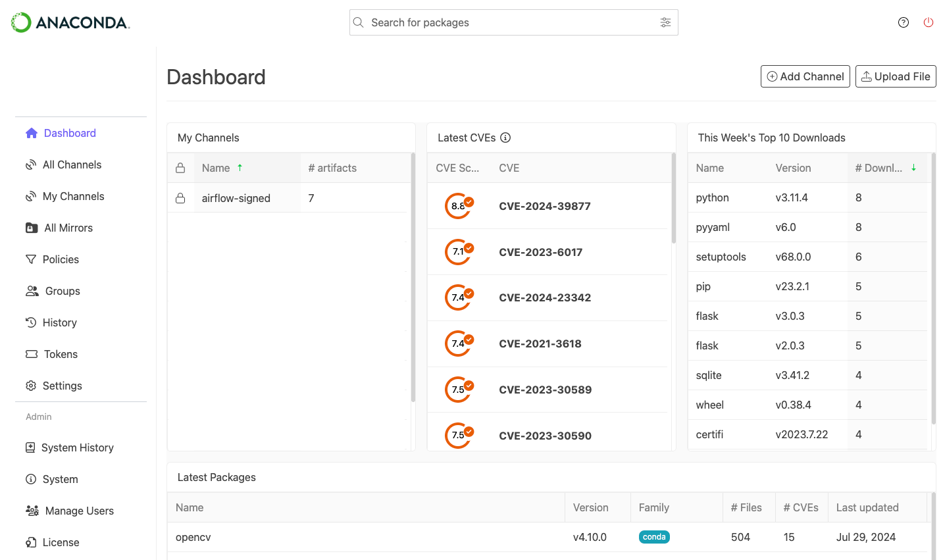Open the help question-mark icon
The image size is (943, 560).
click(904, 22)
